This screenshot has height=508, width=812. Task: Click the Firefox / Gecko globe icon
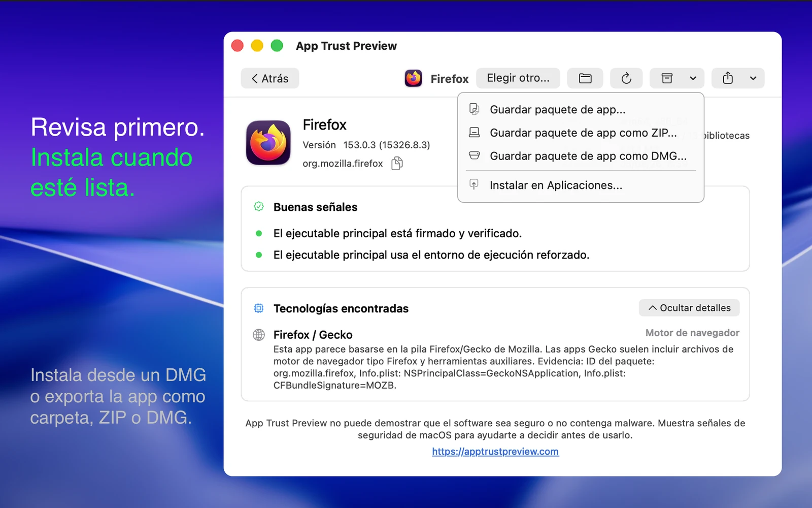click(259, 335)
